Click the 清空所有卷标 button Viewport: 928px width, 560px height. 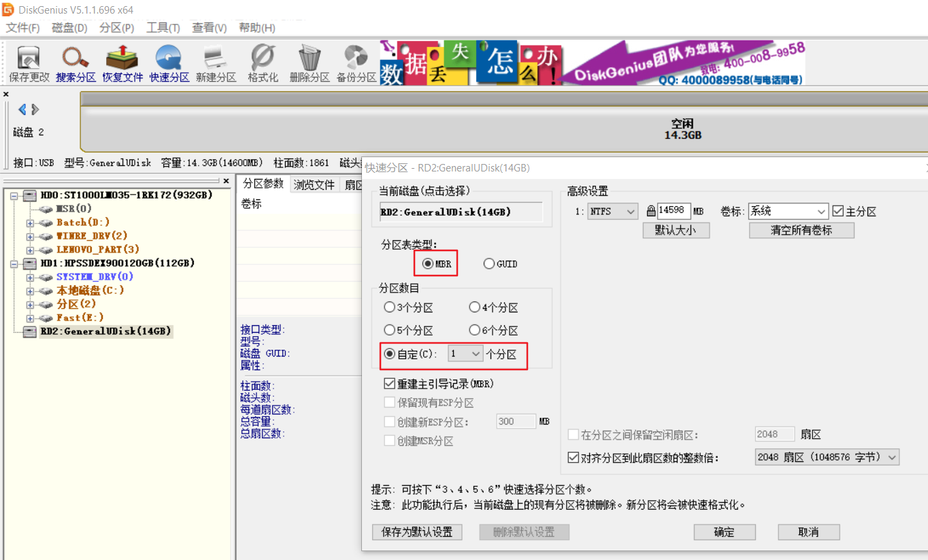[x=801, y=230]
